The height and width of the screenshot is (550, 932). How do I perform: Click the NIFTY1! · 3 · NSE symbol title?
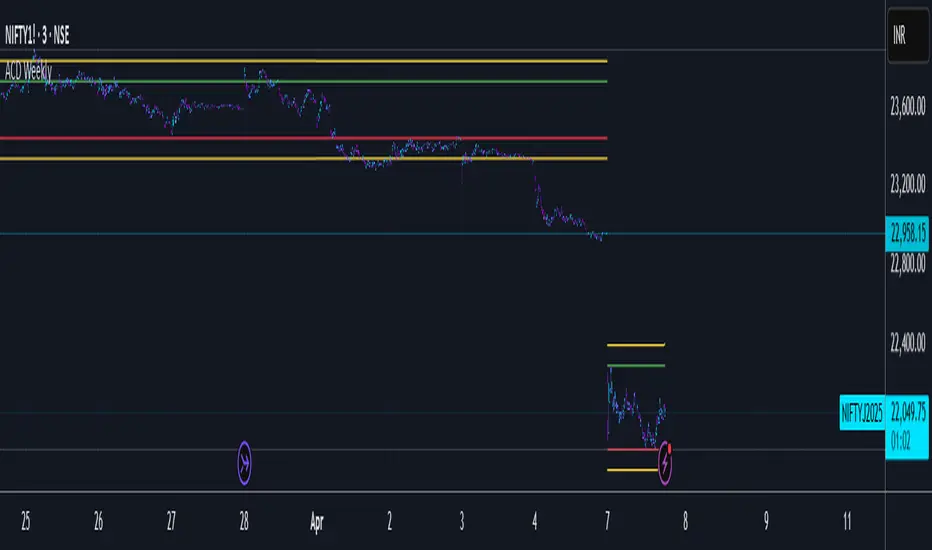(37, 36)
